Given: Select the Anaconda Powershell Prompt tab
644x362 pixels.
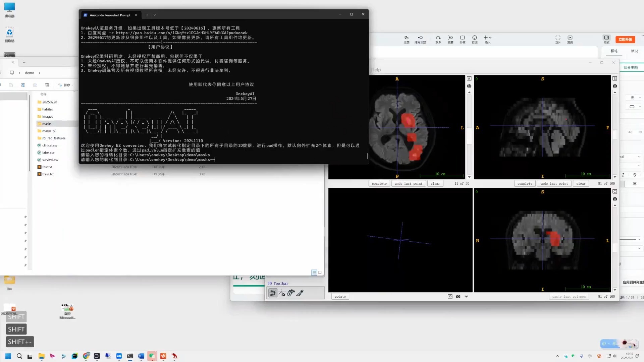Looking at the screenshot, I should [110, 15].
